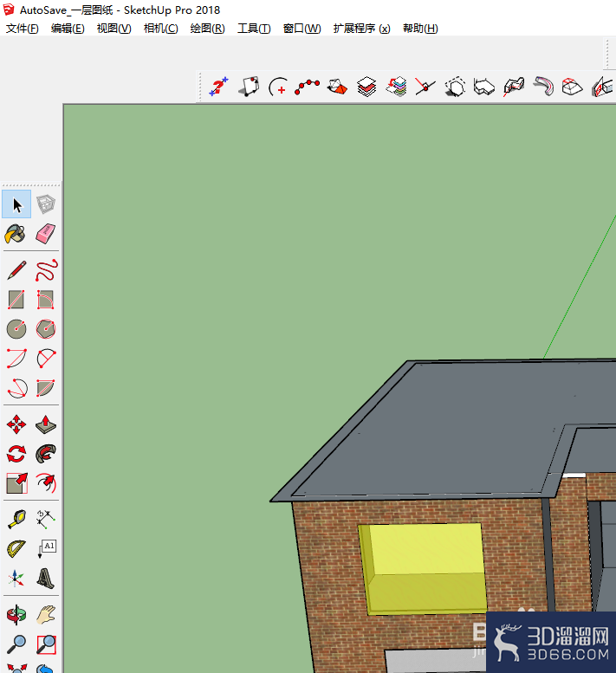Pick the Scale tool
Viewport: 616px width, 673px height.
point(16,483)
